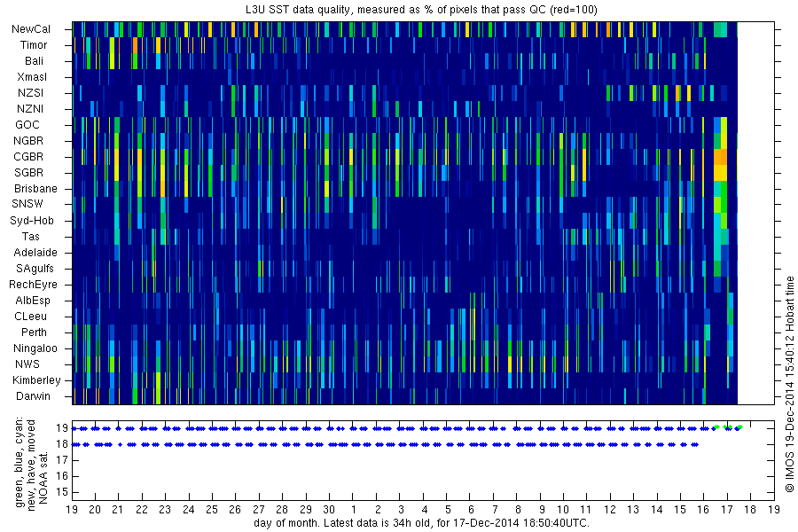Click the CLeeu region label
Image resolution: width=798 pixels, height=532 pixels.
click(x=30, y=317)
